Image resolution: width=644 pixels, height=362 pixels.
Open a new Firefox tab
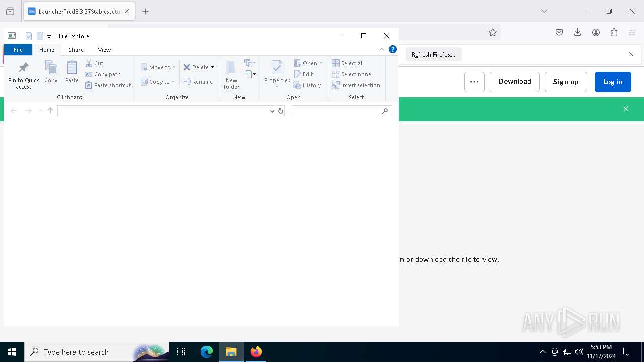point(146,11)
